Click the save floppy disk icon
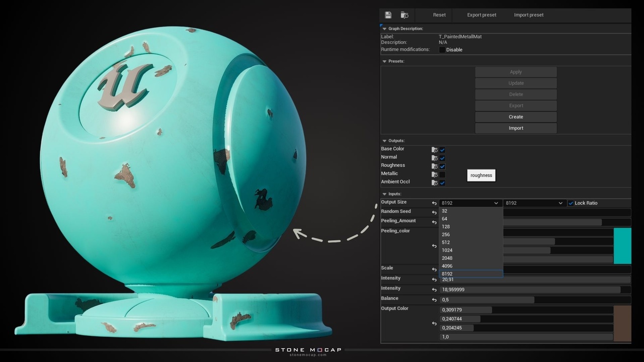This screenshot has width=644, height=362. point(388,15)
